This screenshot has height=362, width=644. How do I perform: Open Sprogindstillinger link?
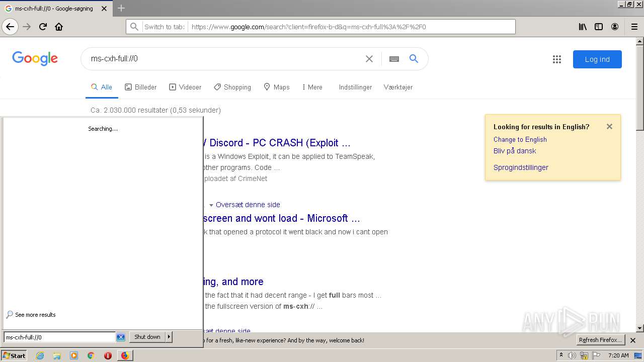[521, 167]
